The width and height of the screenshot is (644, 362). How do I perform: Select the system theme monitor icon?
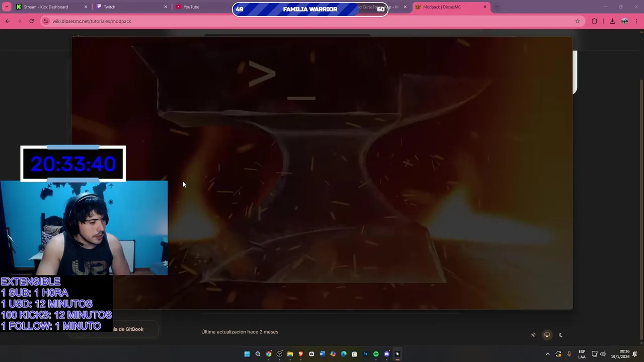[x=547, y=335]
